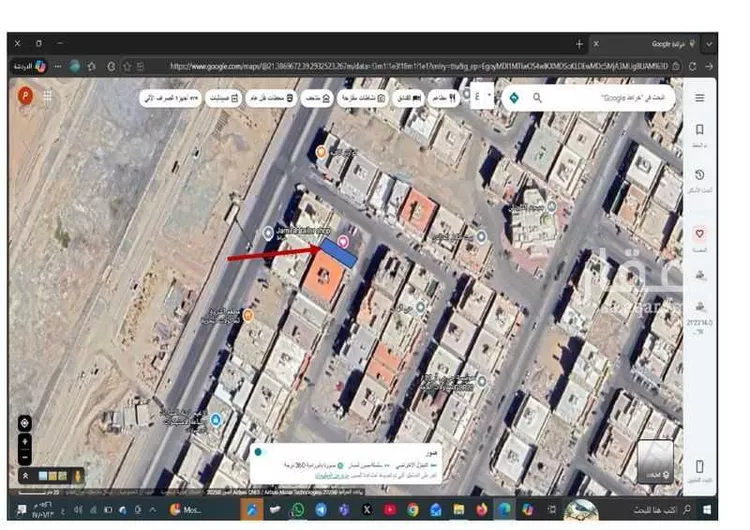This screenshot has height=530, width=750.
Task: Open the Saved places bookmark icon
Action: pyautogui.click(x=699, y=130)
